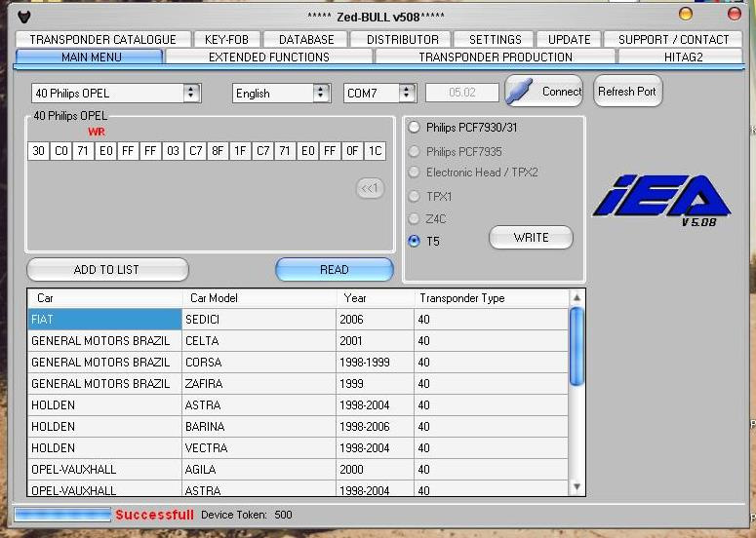Screen dimensions: 756x538
Task: Click the blue IEA V5.08 logo
Action: pyautogui.click(x=661, y=201)
